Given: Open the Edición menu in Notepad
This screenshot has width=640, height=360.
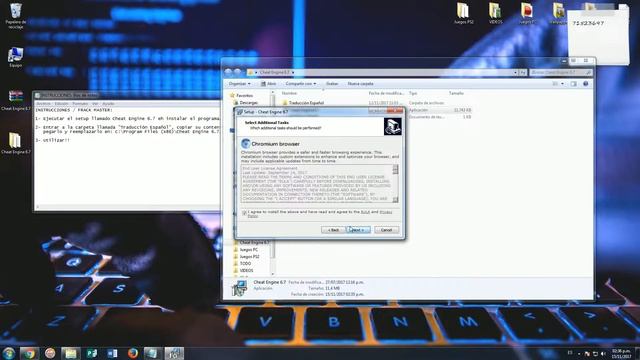Looking at the screenshot, I should click(62, 104).
